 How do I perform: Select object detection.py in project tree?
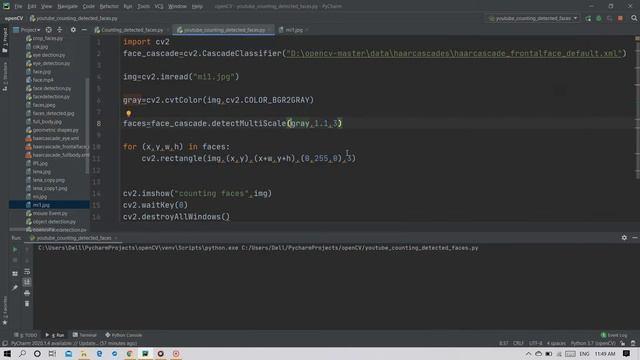[54, 222]
